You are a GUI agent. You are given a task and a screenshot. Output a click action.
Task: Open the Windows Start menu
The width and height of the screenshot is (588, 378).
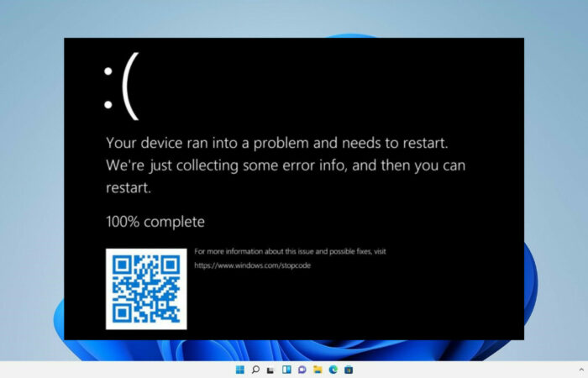pos(240,370)
